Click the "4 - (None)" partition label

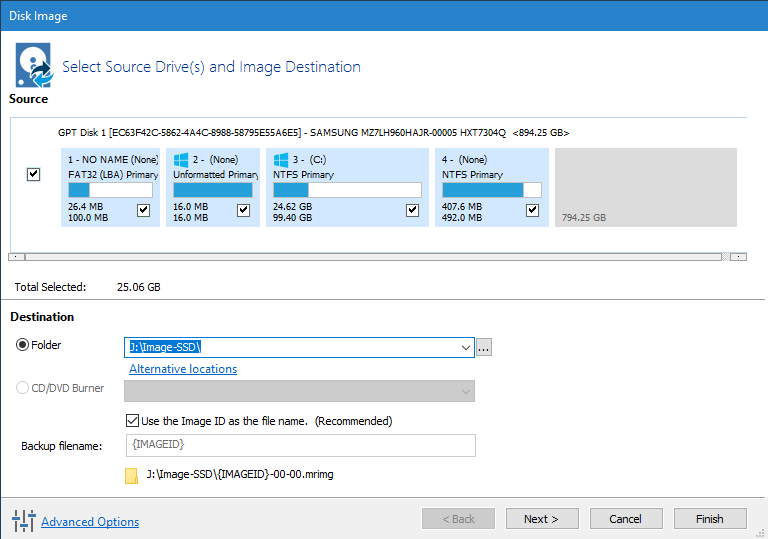click(x=464, y=160)
